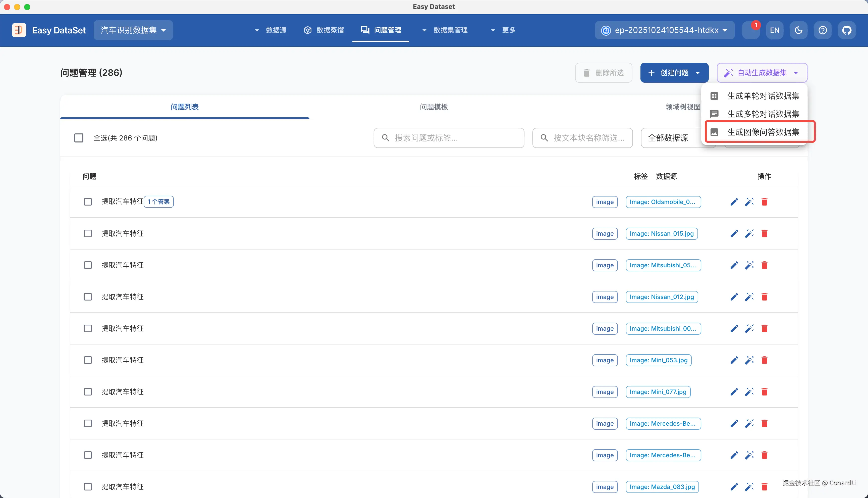Click the notification icon with red badge
868x498 pixels.
(x=751, y=30)
